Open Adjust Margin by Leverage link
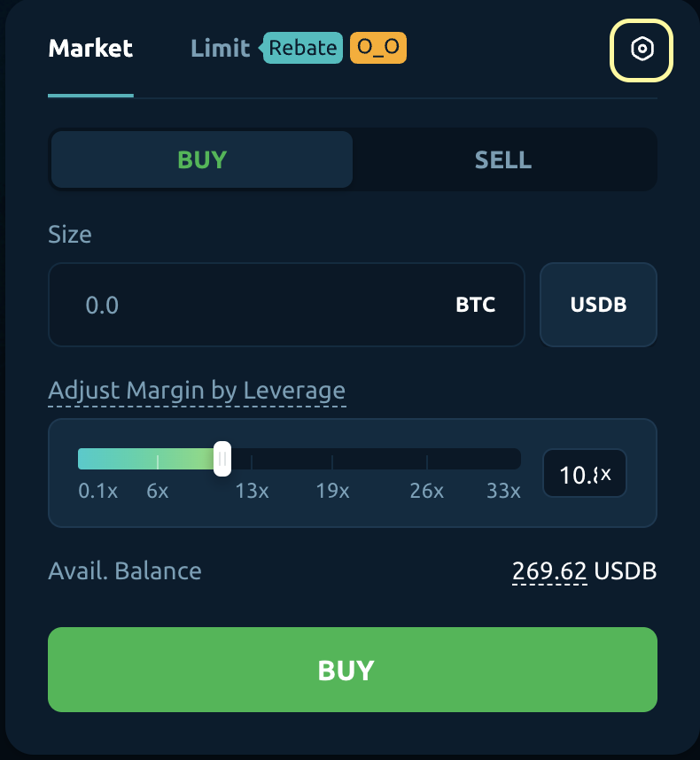This screenshot has height=760, width=700. tap(197, 391)
